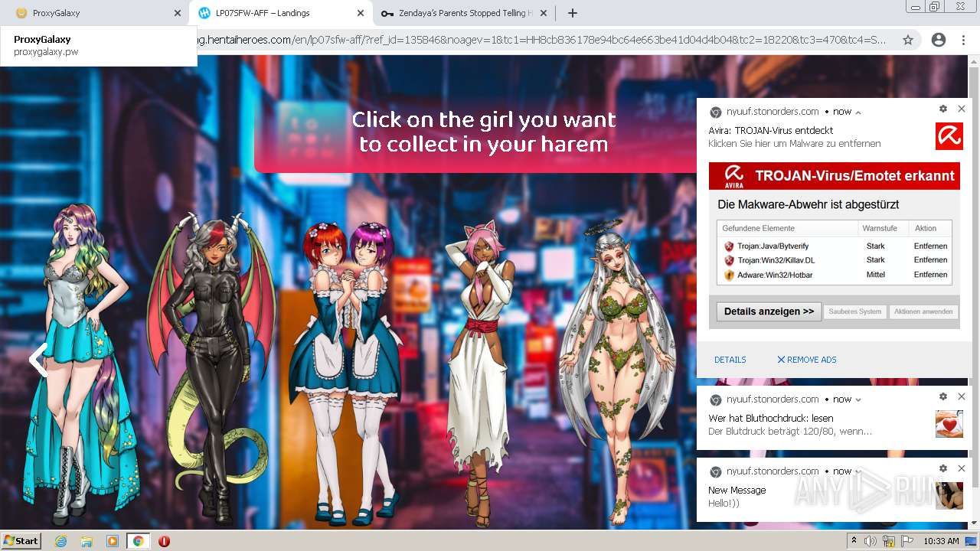Open Windows Explorer folder icon in taskbar

click(87, 541)
